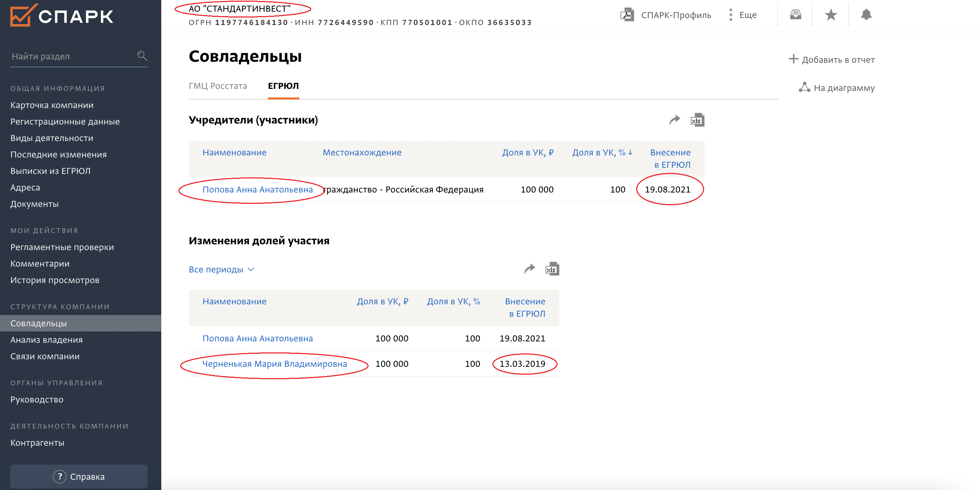This screenshot has height=490, width=980.
Task: Share the Учредители table with arrow icon
Action: (x=675, y=120)
